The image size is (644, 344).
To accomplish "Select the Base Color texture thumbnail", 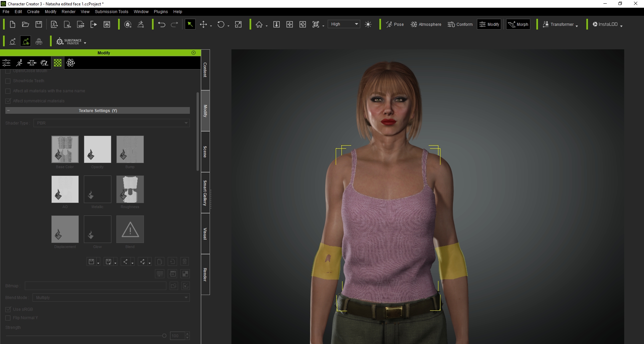I will point(65,149).
